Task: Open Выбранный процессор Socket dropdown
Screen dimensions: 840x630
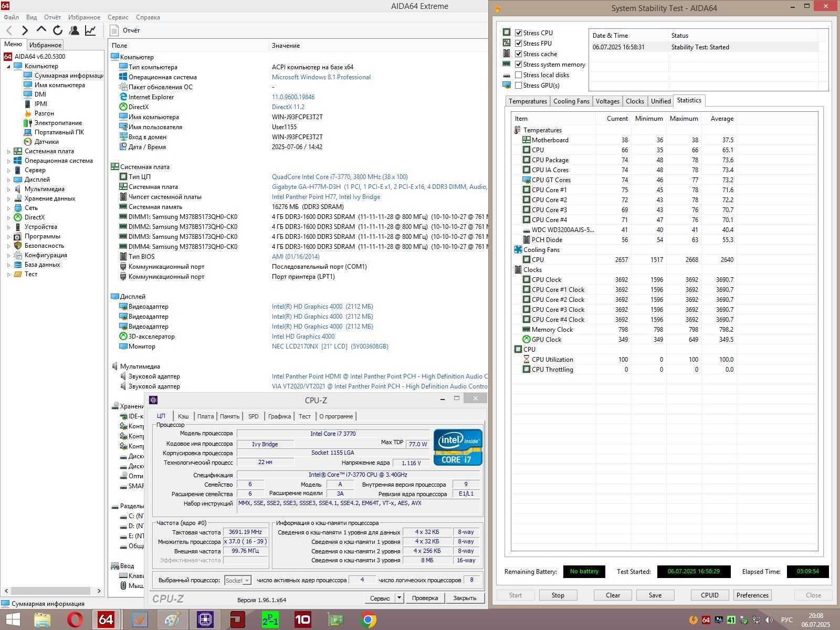Action: click(238, 580)
